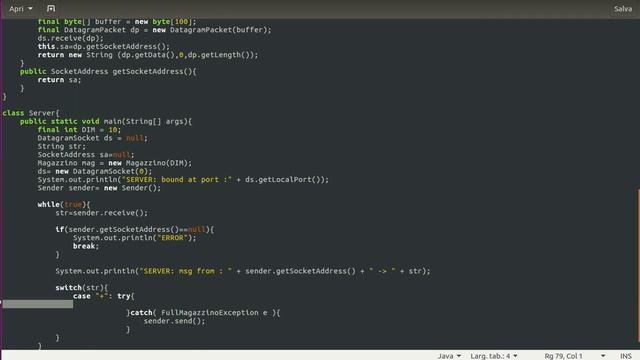
Task: Expand the Apri recent files arrow
Action: pyautogui.click(x=30, y=9)
